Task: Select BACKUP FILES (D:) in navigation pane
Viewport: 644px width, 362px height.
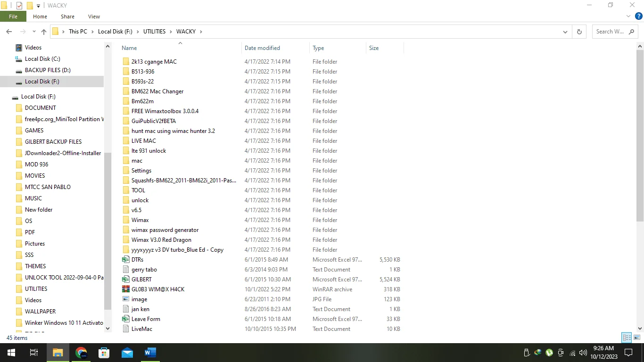Action: pyautogui.click(x=48, y=70)
